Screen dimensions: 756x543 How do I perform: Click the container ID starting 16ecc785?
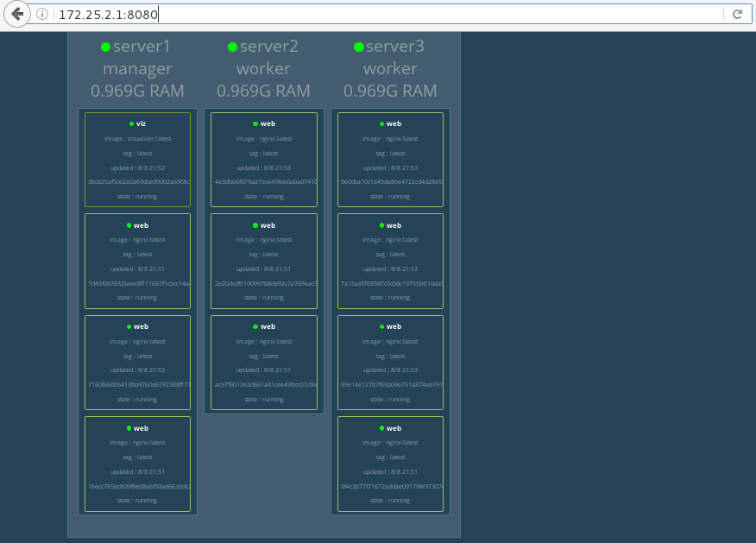pyautogui.click(x=139, y=486)
